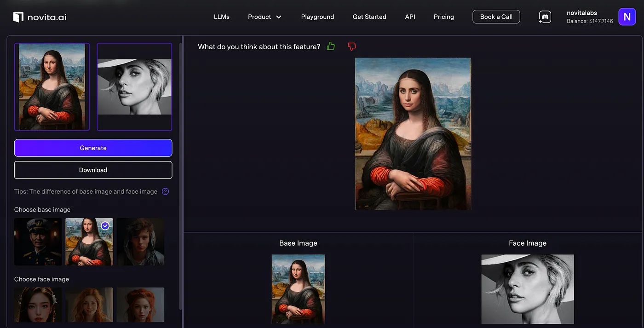Open the API menu item

point(410,17)
